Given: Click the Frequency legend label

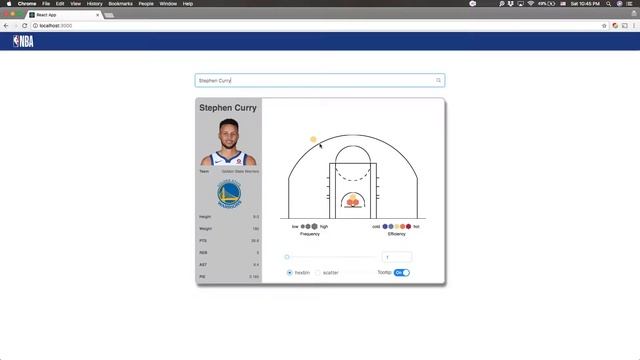Looking at the screenshot, I should click(310, 234).
